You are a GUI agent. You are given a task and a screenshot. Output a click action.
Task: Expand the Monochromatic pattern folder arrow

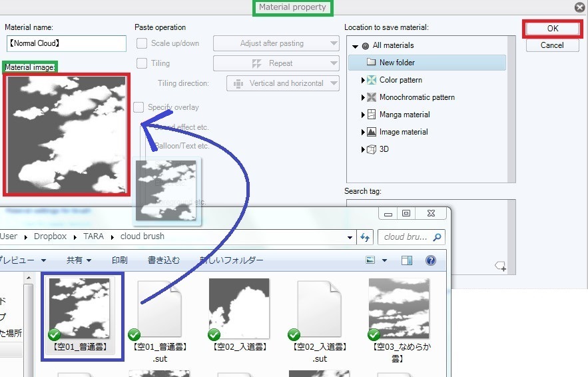tap(363, 97)
